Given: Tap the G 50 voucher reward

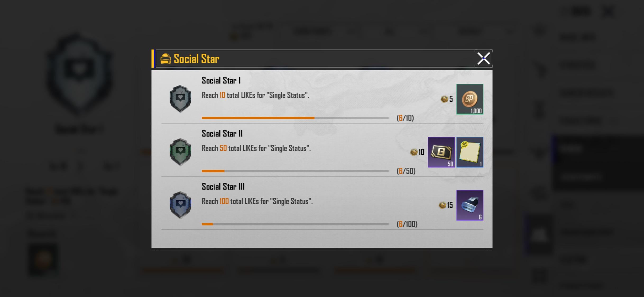Looking at the screenshot, I should tap(441, 152).
